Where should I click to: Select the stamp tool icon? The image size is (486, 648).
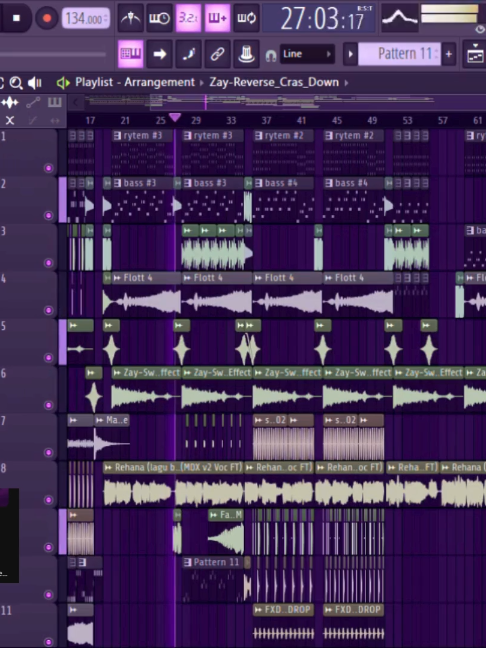click(x=246, y=54)
